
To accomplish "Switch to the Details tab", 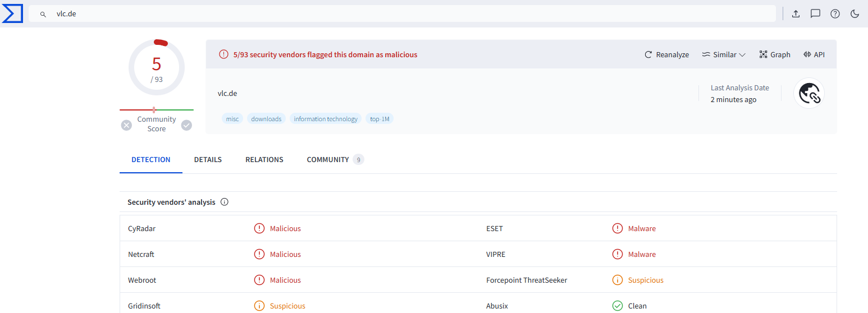I will [208, 160].
